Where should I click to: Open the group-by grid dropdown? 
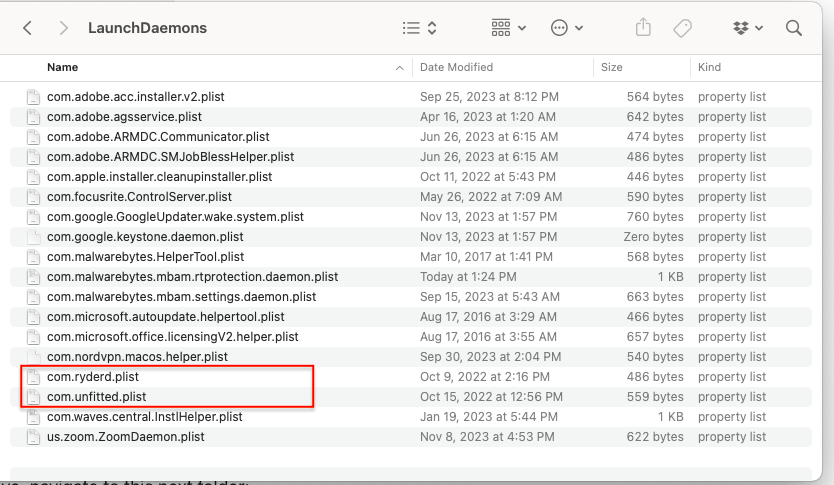pyautogui.click(x=508, y=28)
